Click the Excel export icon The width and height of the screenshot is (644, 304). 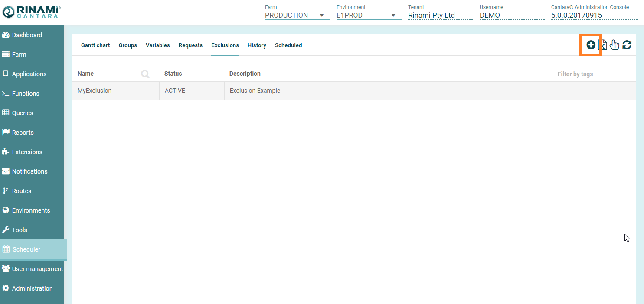click(602, 45)
